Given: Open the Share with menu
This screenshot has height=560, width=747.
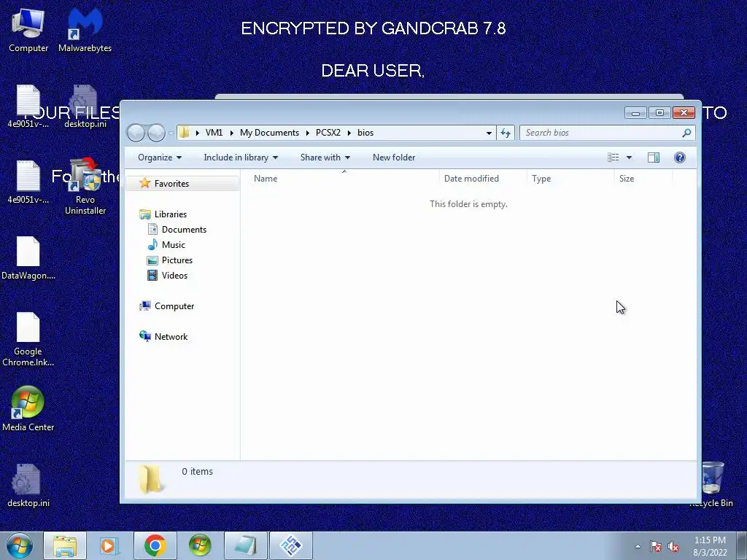Looking at the screenshot, I should [x=325, y=157].
